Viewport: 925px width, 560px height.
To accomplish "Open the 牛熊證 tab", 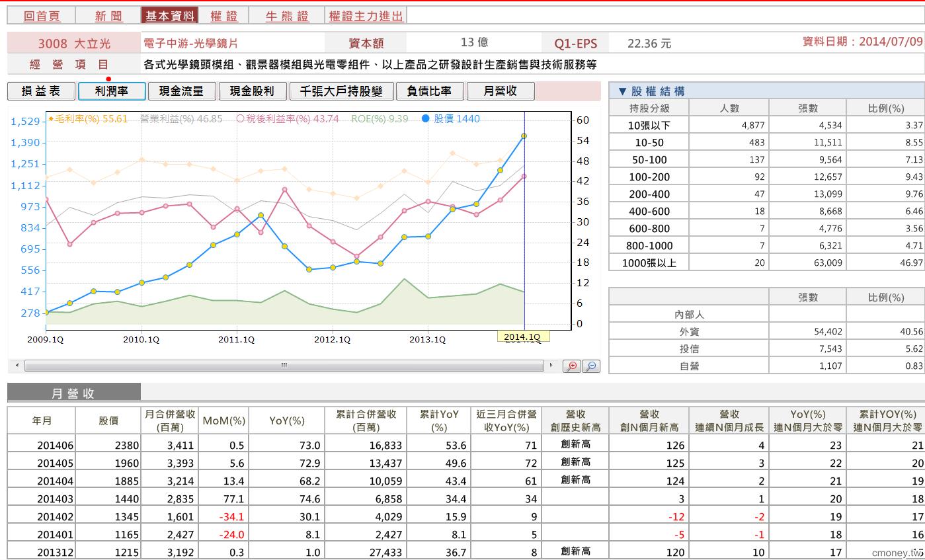I will tap(287, 17).
